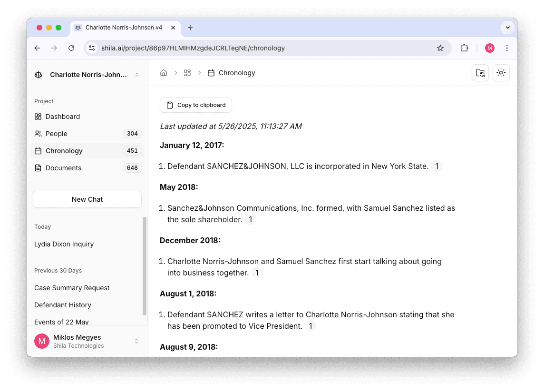
Task: Click the site information icon in address bar
Action: click(x=92, y=48)
